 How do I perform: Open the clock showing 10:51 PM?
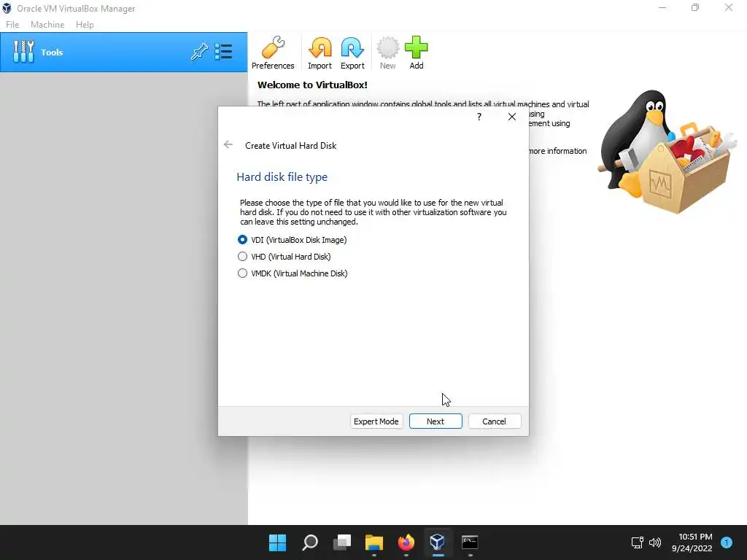(692, 542)
